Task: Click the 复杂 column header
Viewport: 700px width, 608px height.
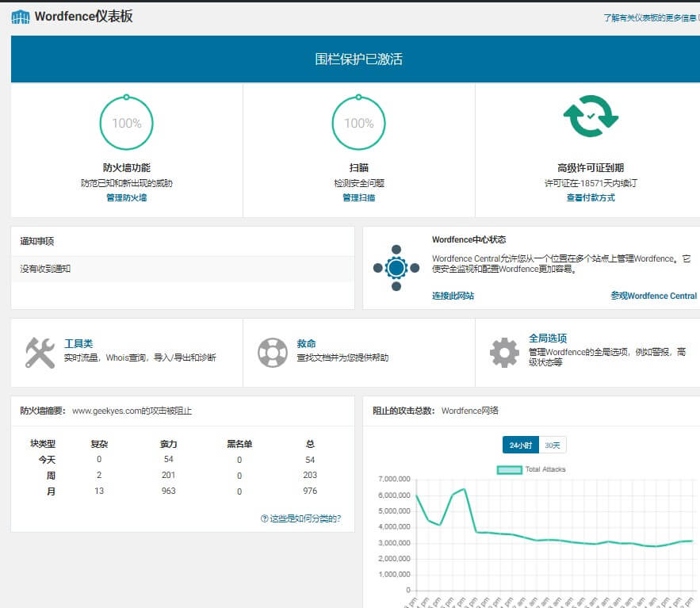Action: point(99,444)
